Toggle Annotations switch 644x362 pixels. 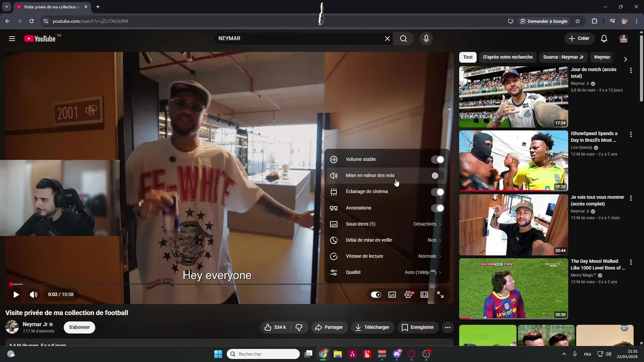(438, 208)
